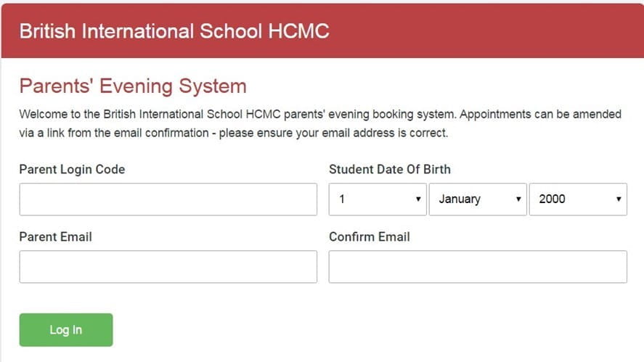
Task: Click the Parent Login Code label
Action: point(72,170)
